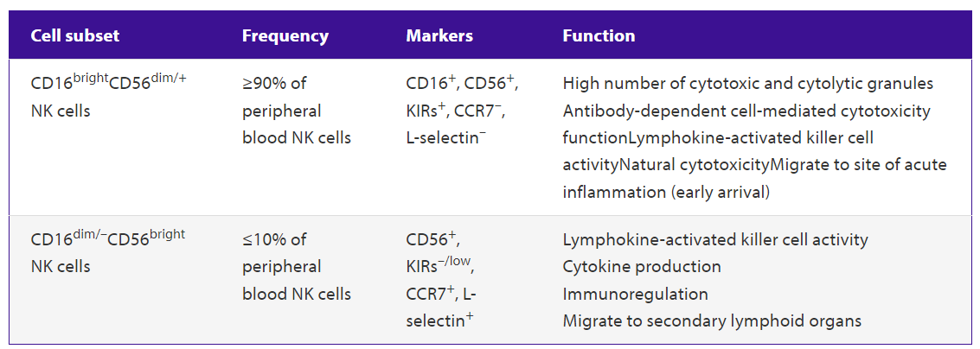Click the CD16dim/− CD56bright cell subset name
The width and height of the screenshot is (980, 349).
(x=108, y=238)
